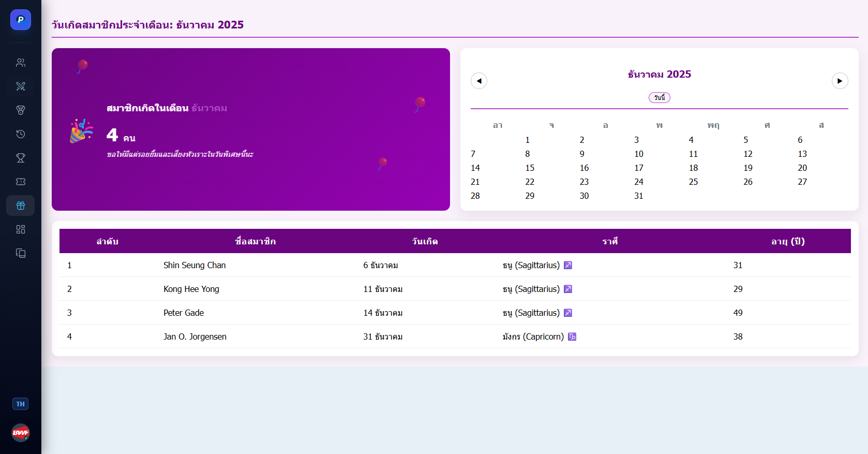Click the "ชื่อสมาชิก" column header
Screen dimensions: 868x454
coord(256,241)
